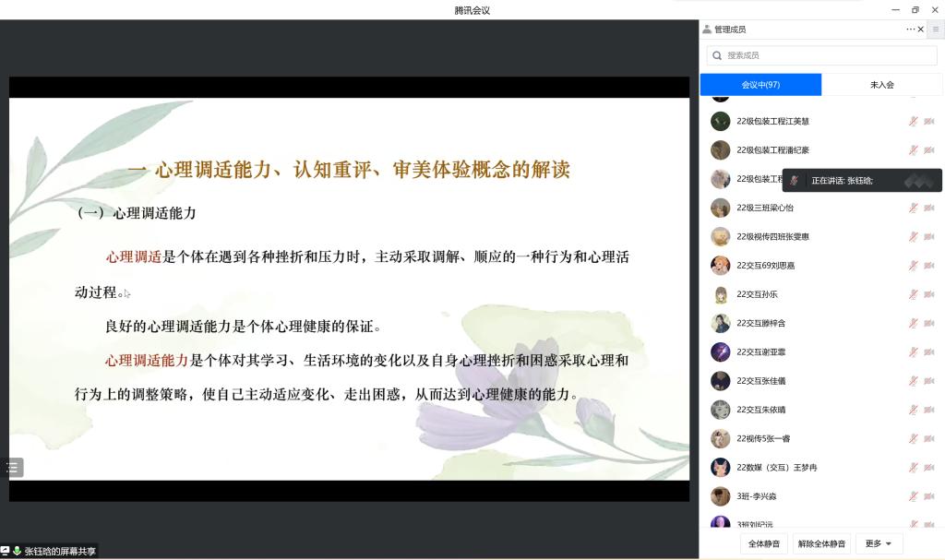Click the screen share icon beside 张钰晗的屏幕共享
945x560 pixels.
tap(6, 552)
